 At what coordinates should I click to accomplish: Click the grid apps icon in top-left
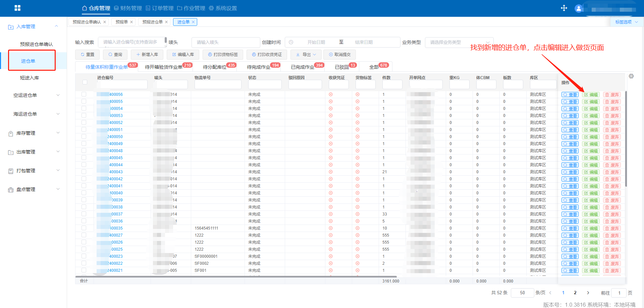(17, 8)
